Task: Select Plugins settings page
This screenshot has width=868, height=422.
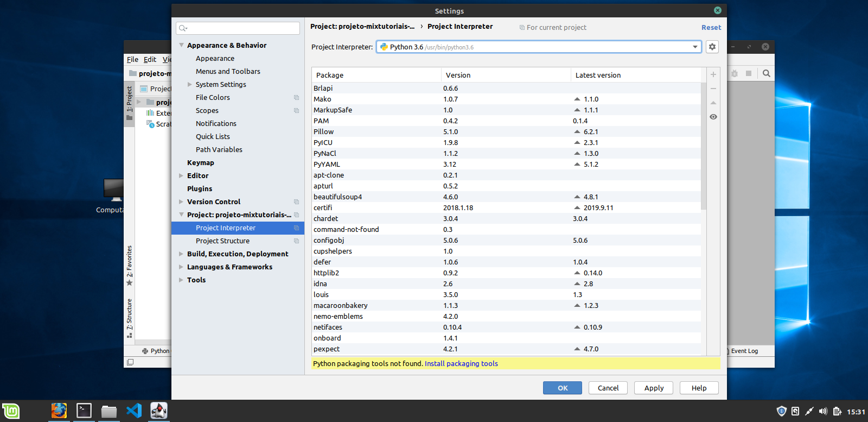Action: click(x=200, y=189)
